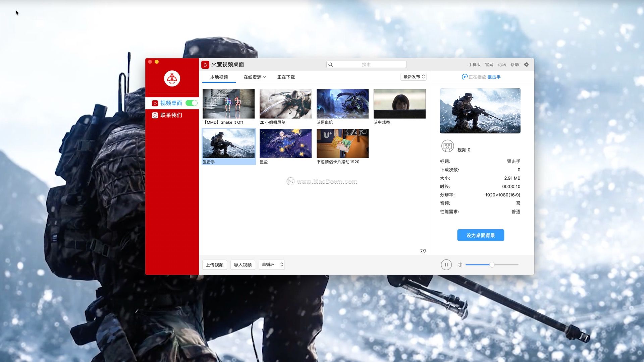Select the 星尘 video thumbnail
The image size is (644, 362).
pyautogui.click(x=285, y=143)
